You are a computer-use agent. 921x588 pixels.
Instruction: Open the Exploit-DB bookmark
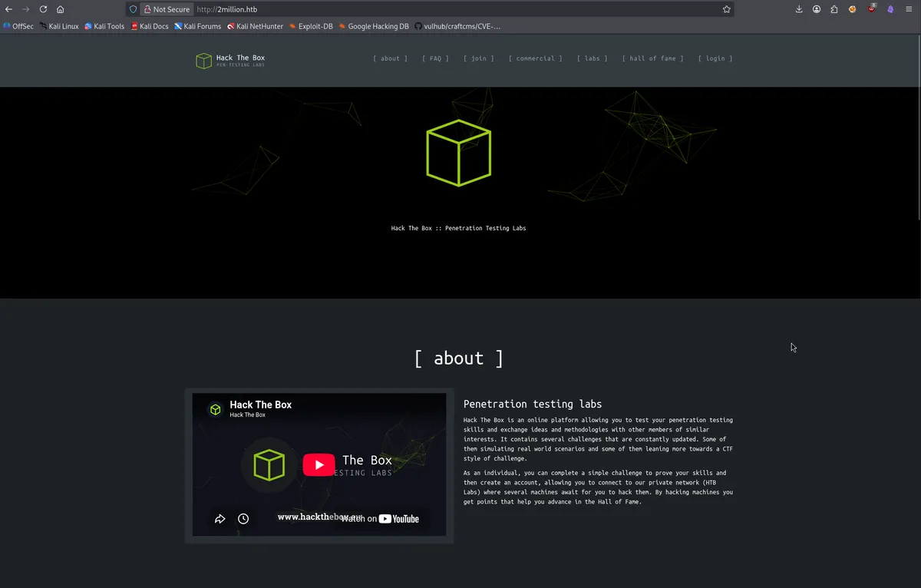pyautogui.click(x=311, y=26)
